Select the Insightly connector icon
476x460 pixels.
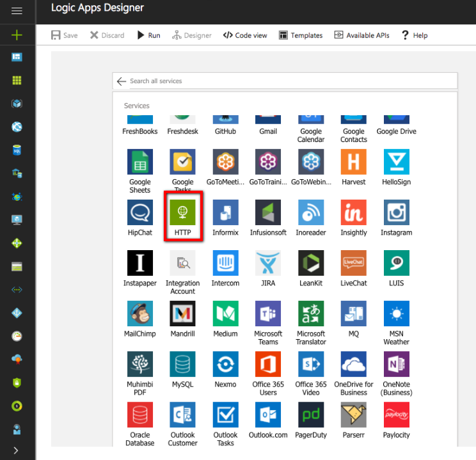(354, 212)
